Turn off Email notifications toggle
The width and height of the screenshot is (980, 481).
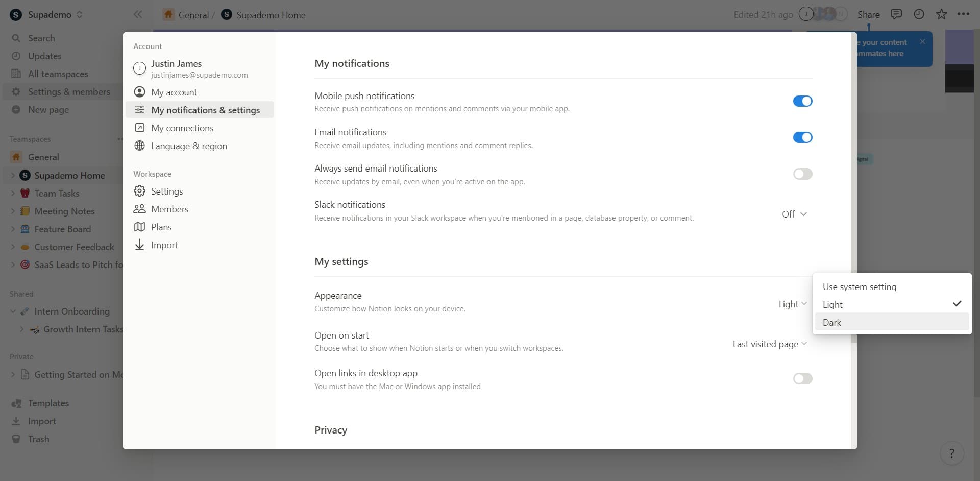(x=802, y=137)
